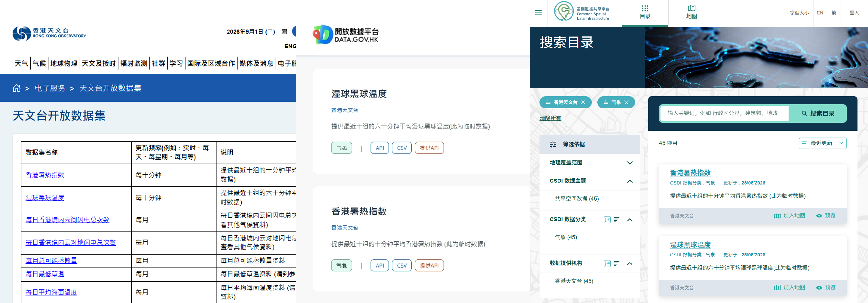Click the Hong Kong Observatory logo
The image size is (868, 303).
(x=49, y=34)
